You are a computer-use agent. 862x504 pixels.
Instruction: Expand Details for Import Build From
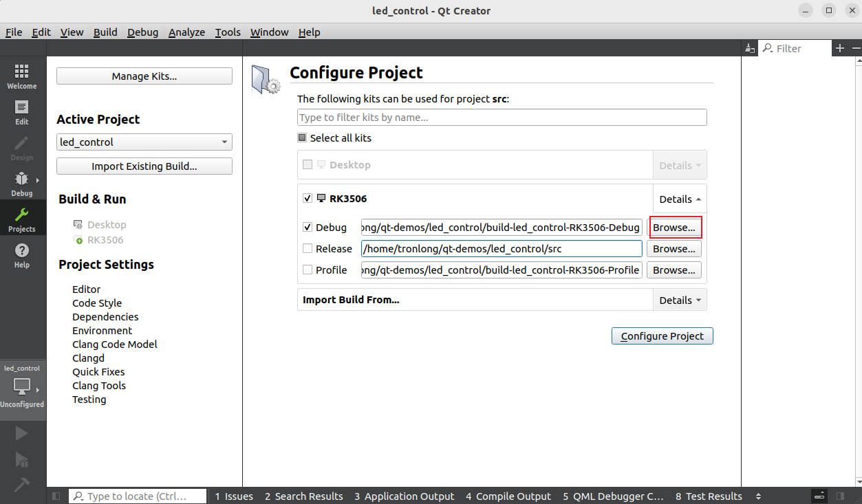(x=680, y=300)
